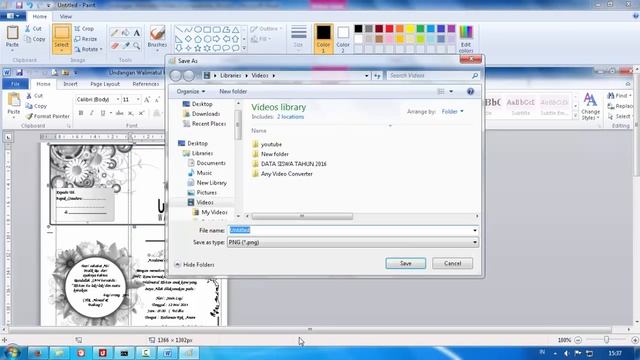Open the Brushes tool in Paint
The height and width of the screenshot is (360, 640).
click(x=157, y=38)
